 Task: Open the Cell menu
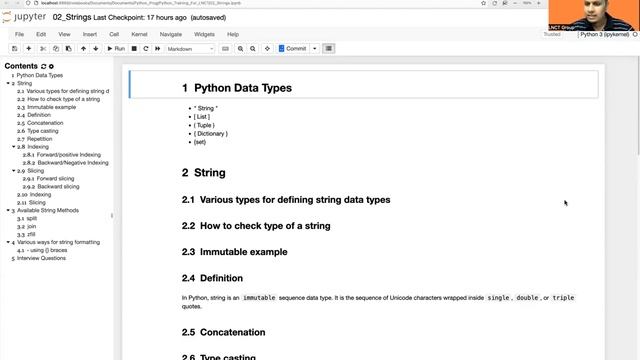coord(114,34)
